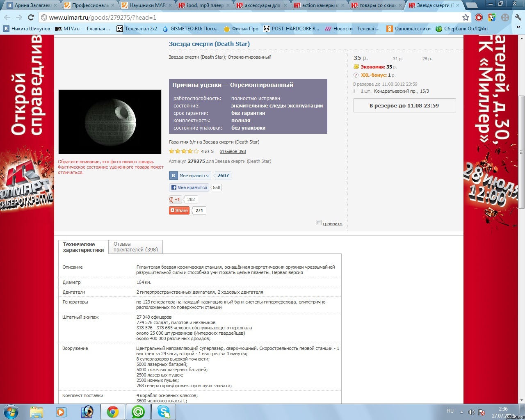Image resolution: width=525 pixels, height=420 pixels.
Task: Open the Одноклассники bookmark
Action: coord(409,29)
